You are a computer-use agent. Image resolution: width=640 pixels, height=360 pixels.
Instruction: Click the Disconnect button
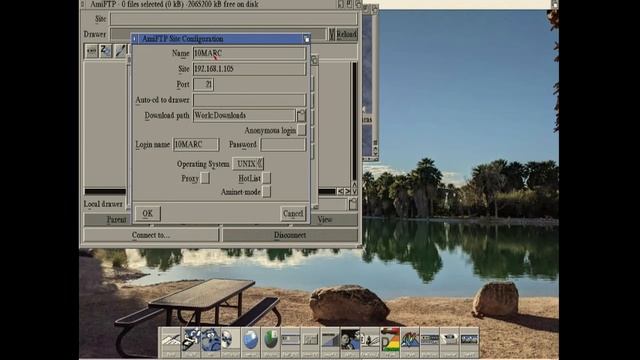point(290,235)
